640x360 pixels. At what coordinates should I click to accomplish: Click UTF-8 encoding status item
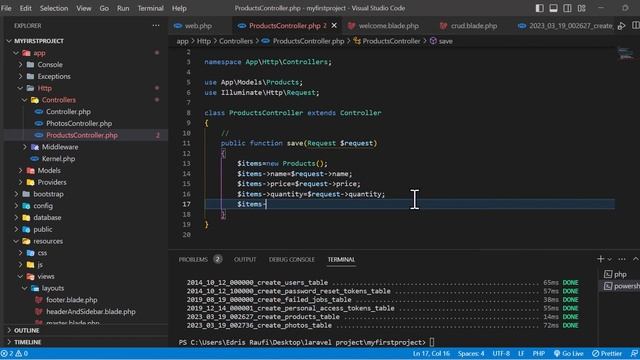click(x=501, y=354)
